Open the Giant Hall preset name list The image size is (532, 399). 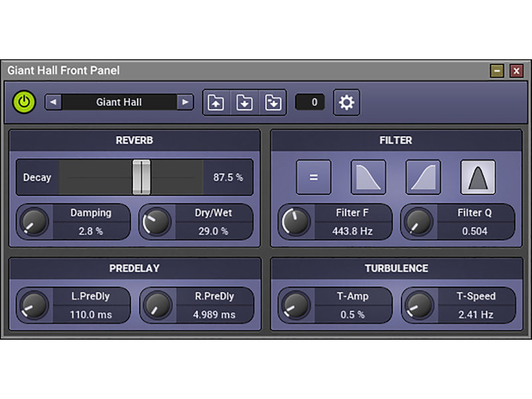pos(118,102)
